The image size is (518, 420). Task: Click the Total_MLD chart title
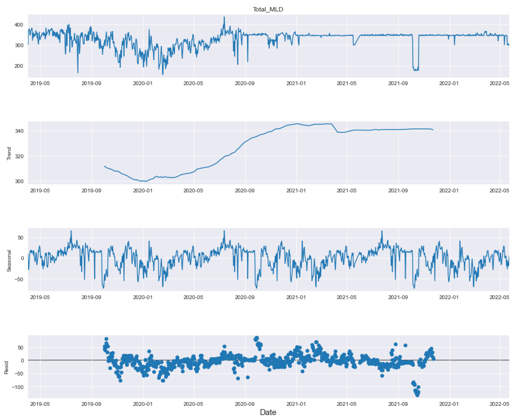tap(268, 9)
